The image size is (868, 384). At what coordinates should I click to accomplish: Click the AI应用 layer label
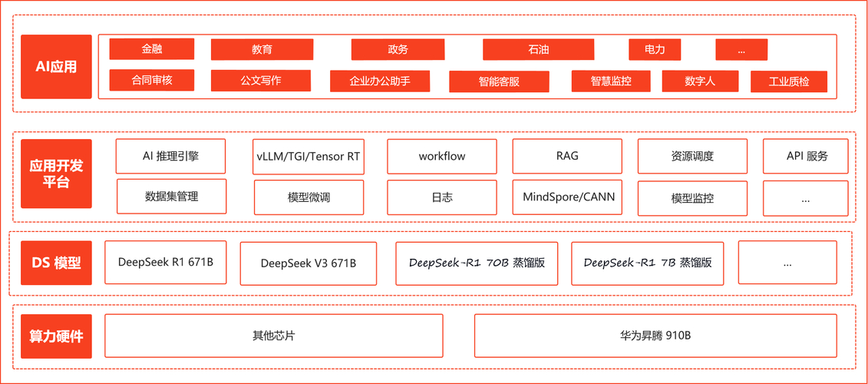56,67
